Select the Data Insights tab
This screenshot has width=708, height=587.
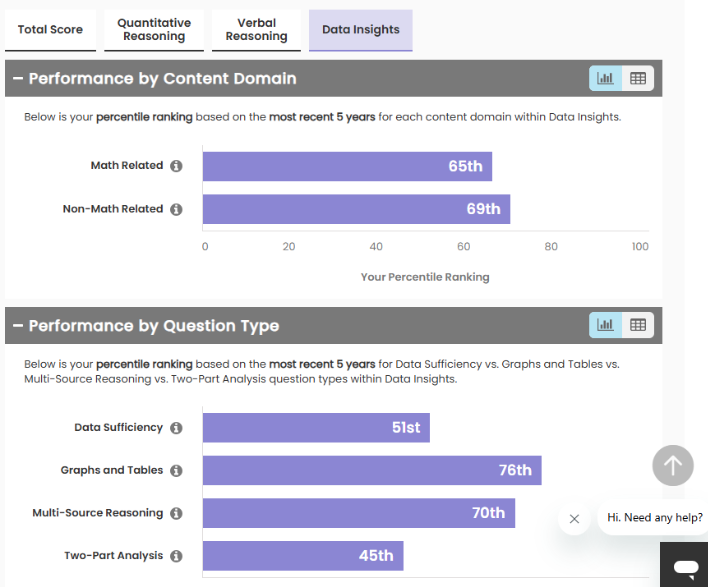tap(361, 30)
